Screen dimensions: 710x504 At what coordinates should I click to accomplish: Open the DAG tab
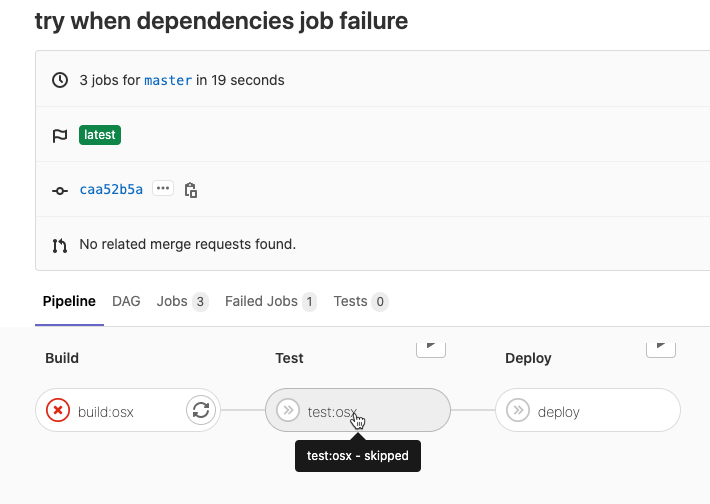click(126, 301)
